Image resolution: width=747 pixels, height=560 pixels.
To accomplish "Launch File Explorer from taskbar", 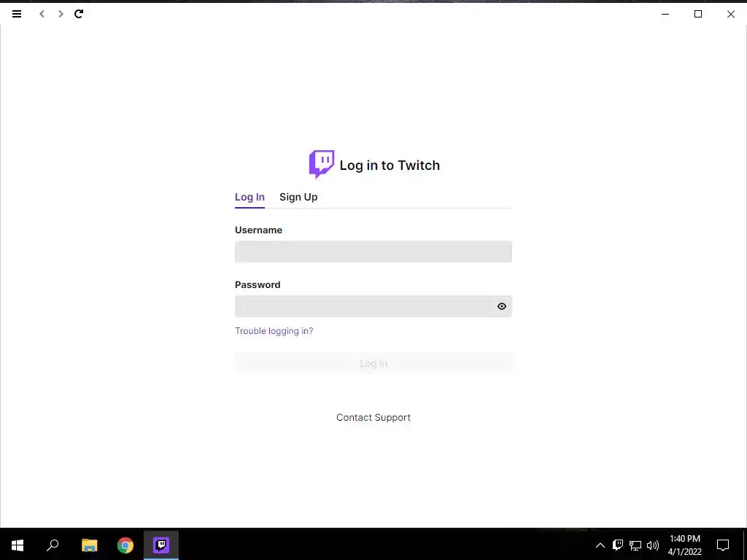I will (x=89, y=545).
